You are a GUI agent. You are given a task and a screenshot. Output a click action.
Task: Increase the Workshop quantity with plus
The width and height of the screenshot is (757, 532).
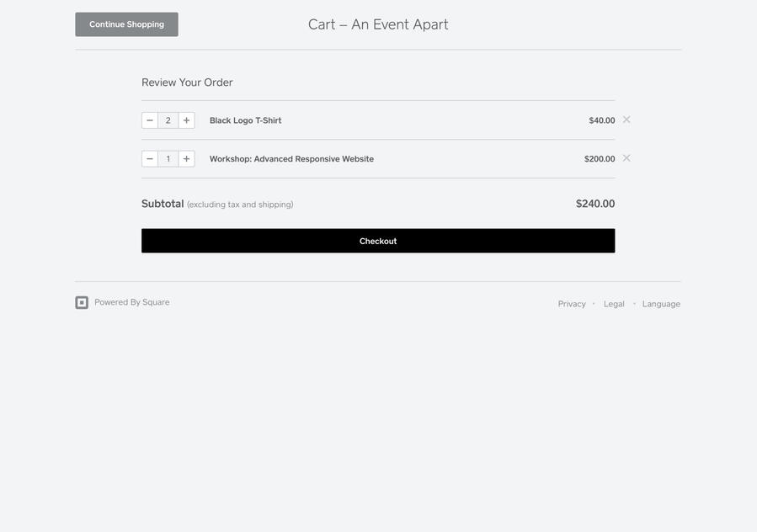click(x=186, y=159)
